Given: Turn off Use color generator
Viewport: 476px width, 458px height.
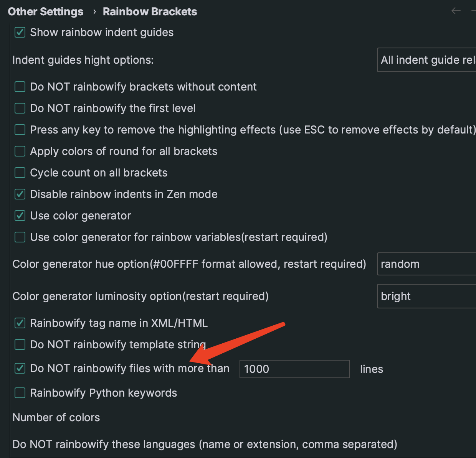Looking at the screenshot, I should (20, 216).
